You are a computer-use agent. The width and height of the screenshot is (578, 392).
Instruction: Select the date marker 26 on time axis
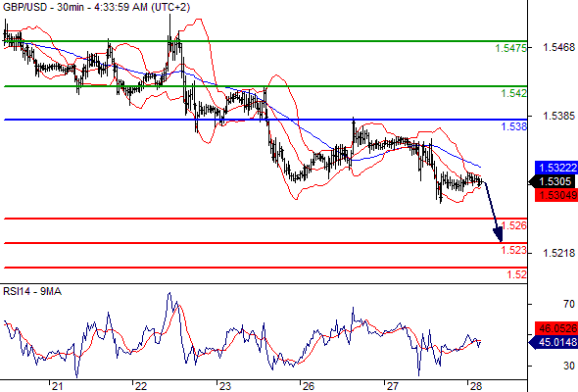[x=309, y=386]
